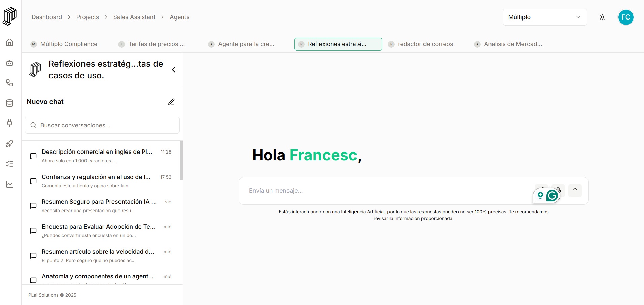
Task: Click the Reflexiones estratég...tas de casos title
Action: click(x=106, y=70)
